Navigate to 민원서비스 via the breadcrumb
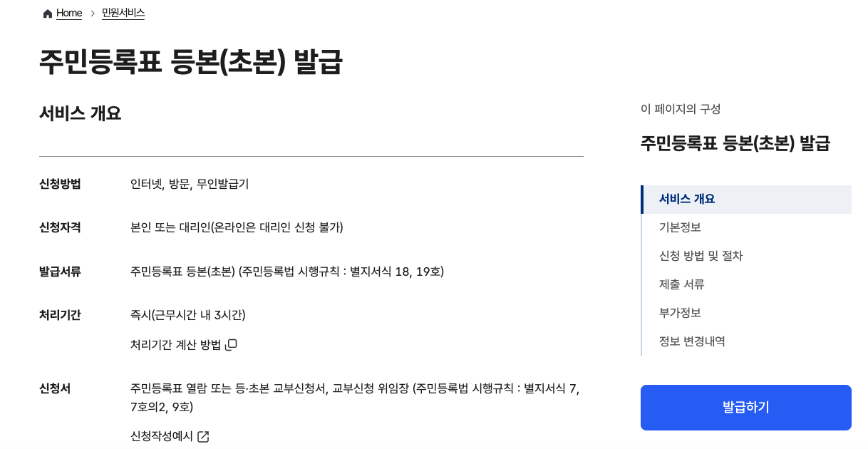The height and width of the screenshot is (449, 868). click(x=123, y=12)
